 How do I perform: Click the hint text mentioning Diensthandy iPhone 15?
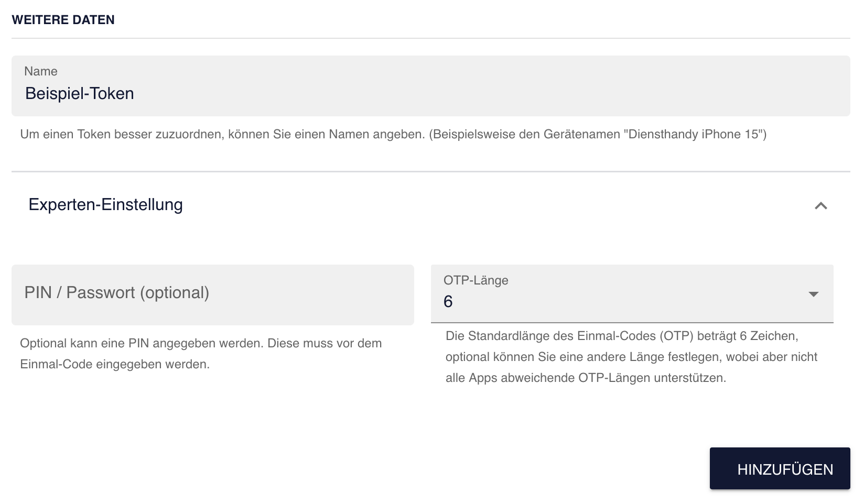[393, 134]
